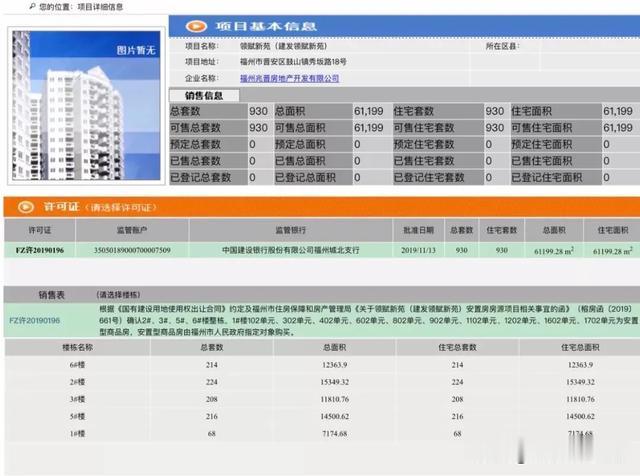Click area value 14500.62 in 总面积 column
This screenshot has height=476, width=640.
[x=334, y=416]
